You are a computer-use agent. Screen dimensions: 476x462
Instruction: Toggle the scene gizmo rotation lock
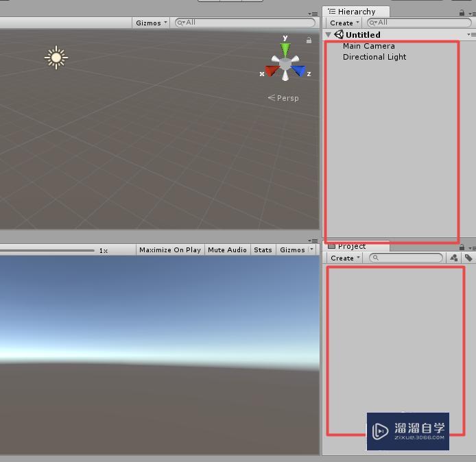tap(309, 40)
